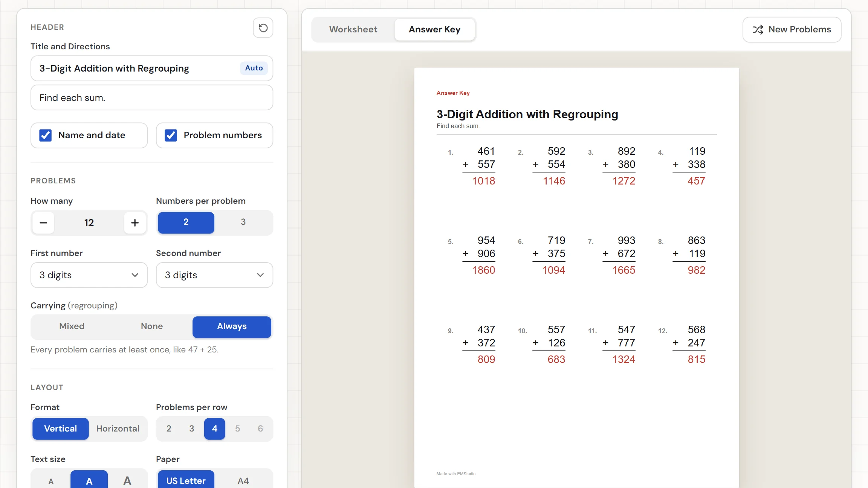Click the carrying hint text about 47 + 25
The image size is (868, 488).
pos(125,350)
